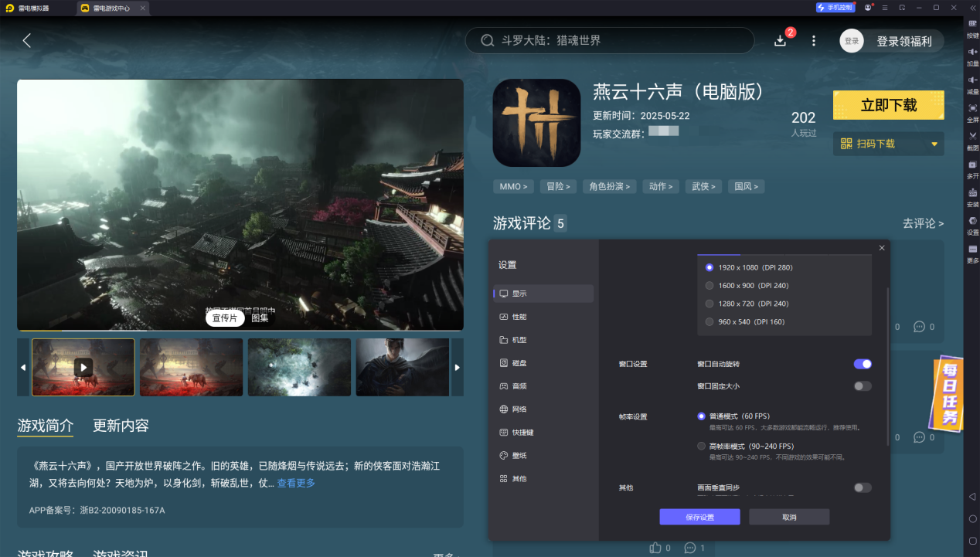Click the 去评论 > link
Viewport: 980px width, 557px height.
click(923, 223)
